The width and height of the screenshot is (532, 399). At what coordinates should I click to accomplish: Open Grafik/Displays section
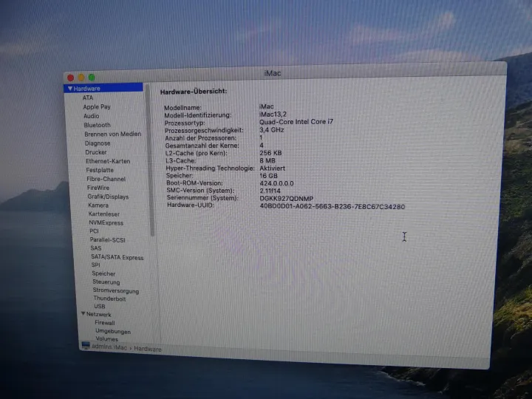108,197
